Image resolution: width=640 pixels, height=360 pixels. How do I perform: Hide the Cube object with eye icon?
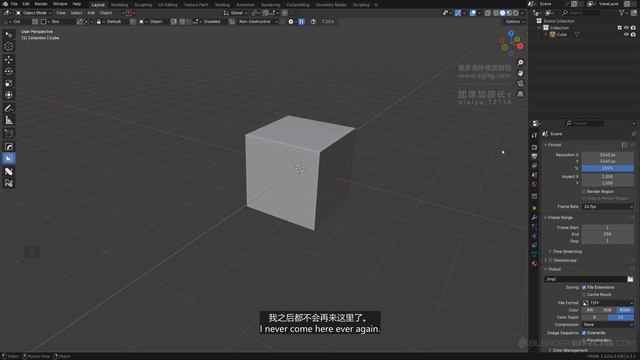(626, 35)
